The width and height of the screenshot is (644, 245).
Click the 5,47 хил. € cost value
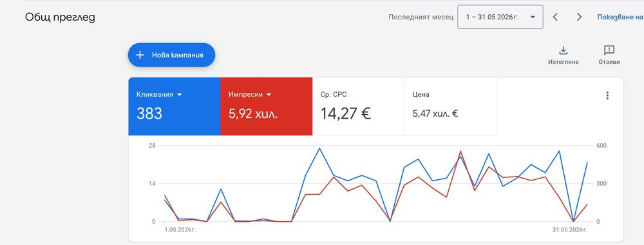tap(435, 113)
